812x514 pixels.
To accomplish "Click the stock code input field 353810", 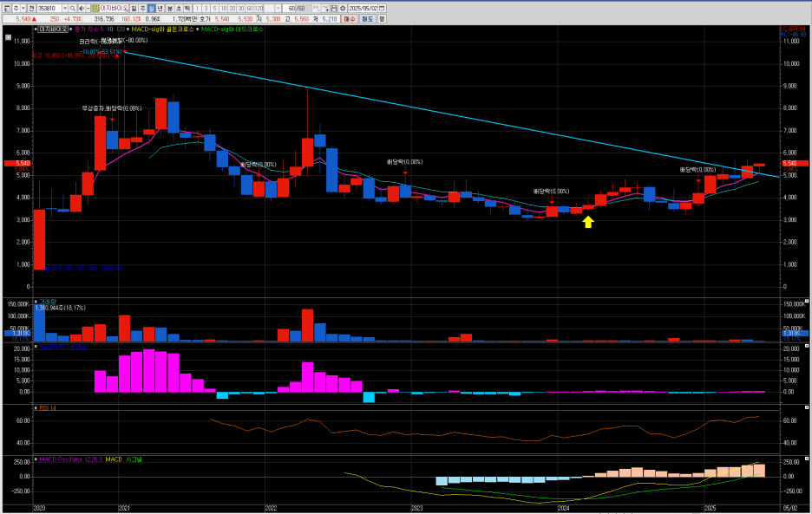I will coord(49,9).
